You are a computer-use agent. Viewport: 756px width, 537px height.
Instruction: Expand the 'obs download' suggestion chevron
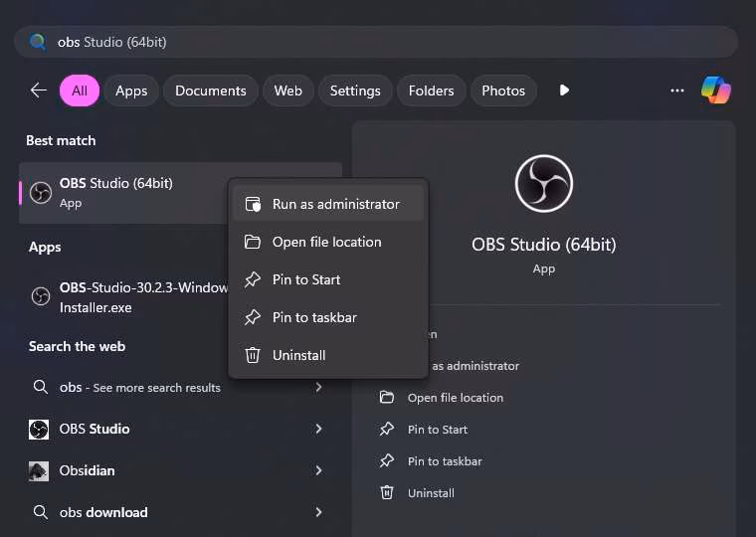click(318, 512)
